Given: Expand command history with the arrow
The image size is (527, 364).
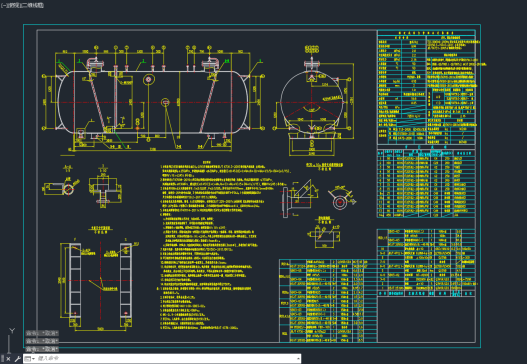Looking at the screenshot, I should (298, 359).
